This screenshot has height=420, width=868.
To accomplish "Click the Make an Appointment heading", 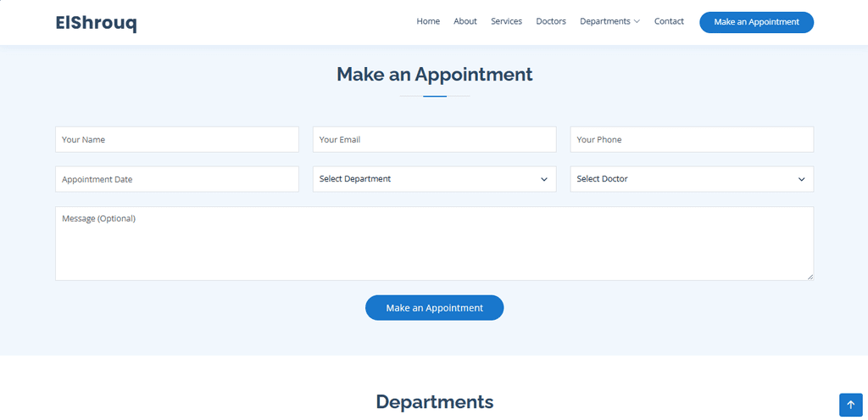I will click(435, 75).
